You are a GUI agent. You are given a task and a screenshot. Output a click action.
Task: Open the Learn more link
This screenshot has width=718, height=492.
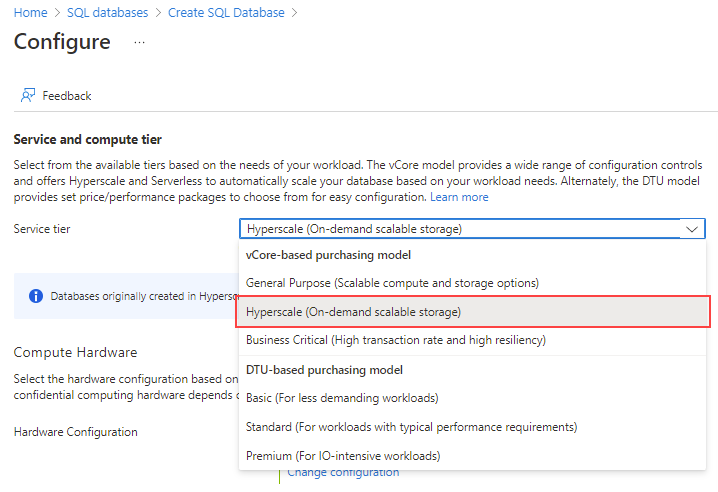click(x=459, y=197)
